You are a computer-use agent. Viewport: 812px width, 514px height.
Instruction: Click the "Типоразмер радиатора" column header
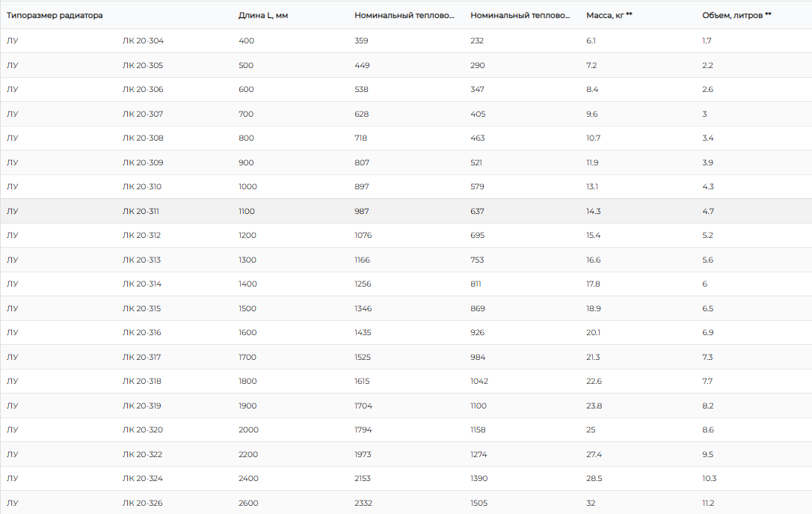55,15
